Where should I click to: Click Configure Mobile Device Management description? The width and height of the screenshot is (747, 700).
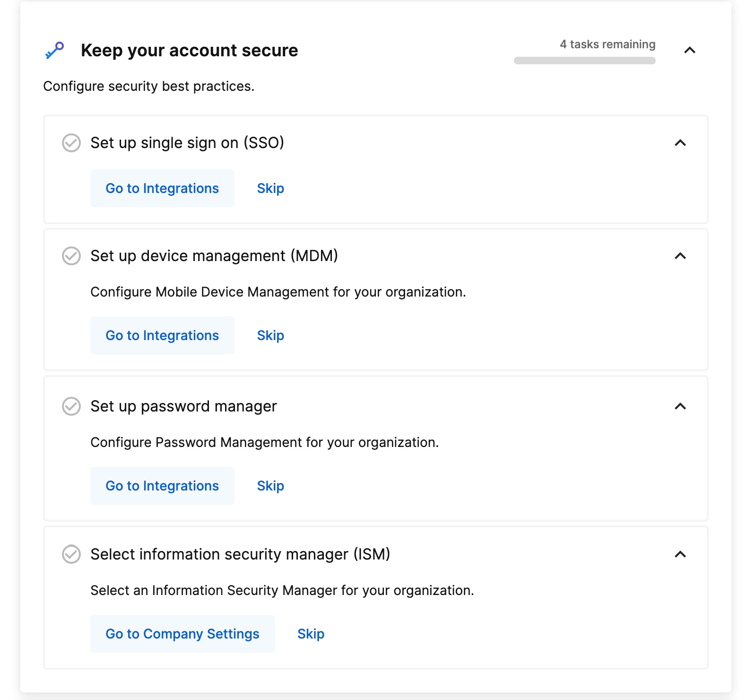(278, 292)
